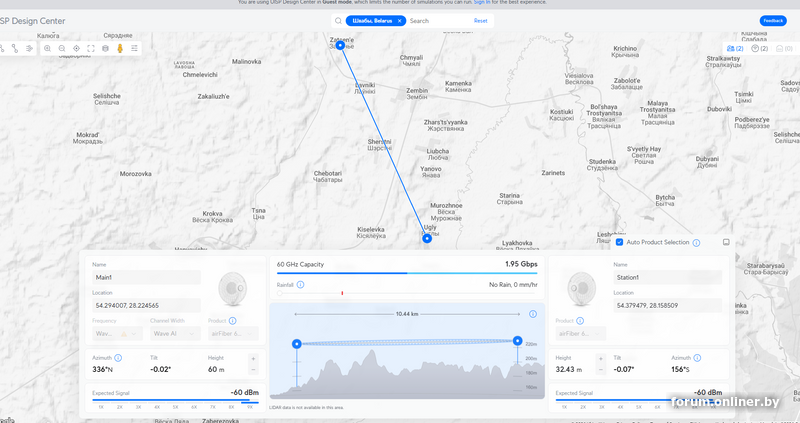Collapse the link details panel
The height and width of the screenshot is (423, 800).
tap(726, 242)
